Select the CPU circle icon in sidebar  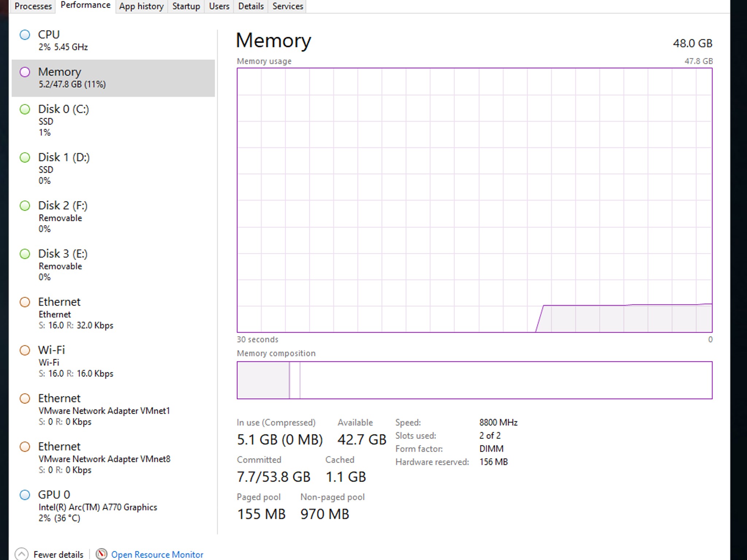[25, 35]
